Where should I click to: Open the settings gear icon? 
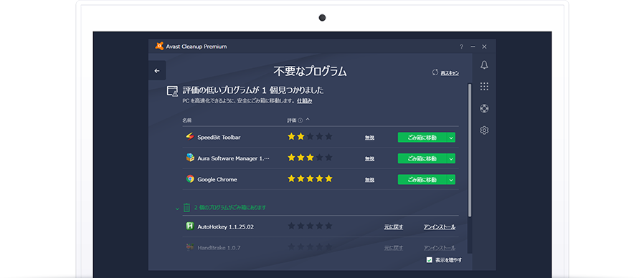[x=484, y=130]
